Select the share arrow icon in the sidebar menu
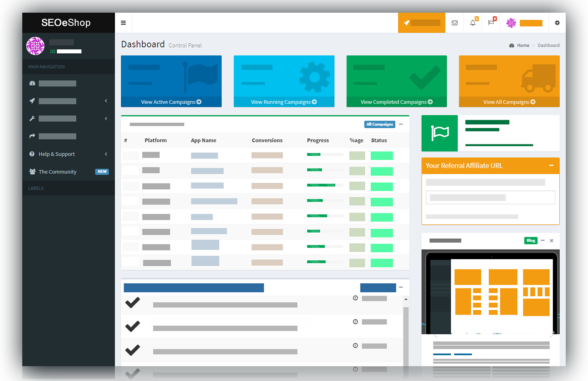 coord(32,136)
